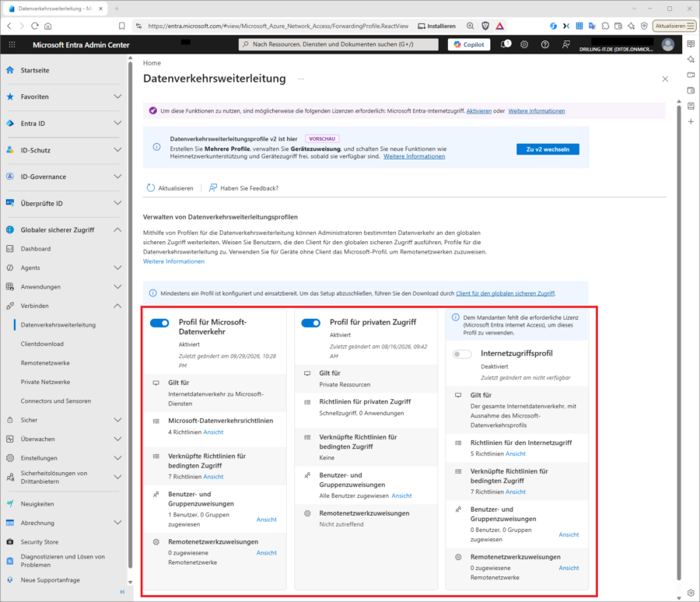Click the zoom magnifier icon in address bar

pyautogui.click(x=470, y=26)
